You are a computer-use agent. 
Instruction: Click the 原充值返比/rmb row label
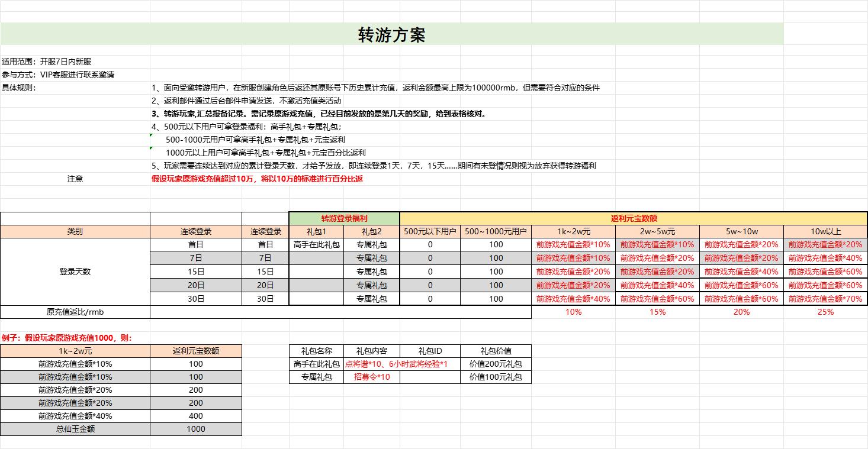[x=75, y=312]
